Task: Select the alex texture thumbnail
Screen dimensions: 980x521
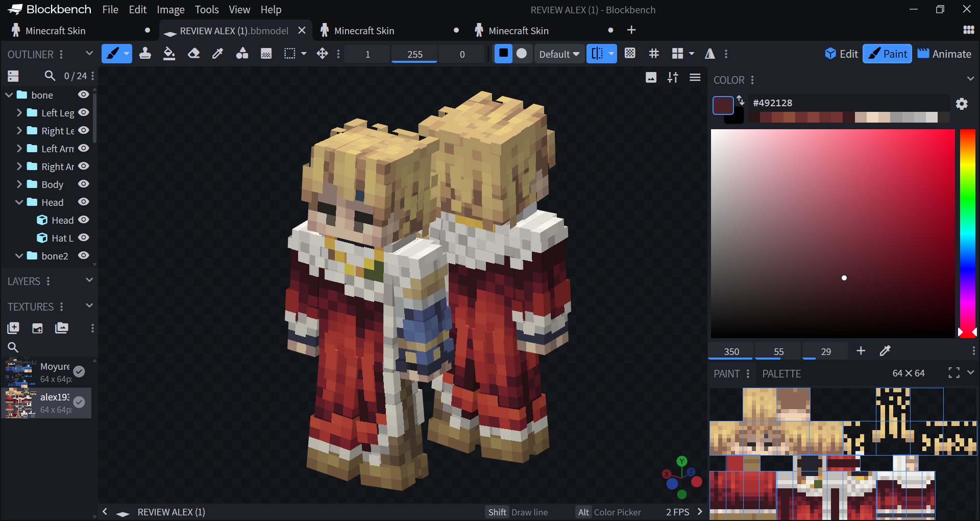Action: (20, 403)
